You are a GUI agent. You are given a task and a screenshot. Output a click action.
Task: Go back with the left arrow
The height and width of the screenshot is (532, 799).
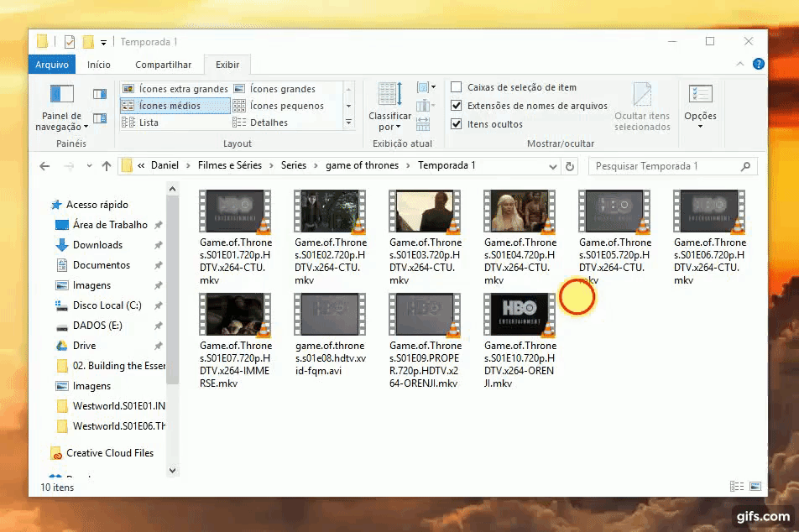coord(44,166)
